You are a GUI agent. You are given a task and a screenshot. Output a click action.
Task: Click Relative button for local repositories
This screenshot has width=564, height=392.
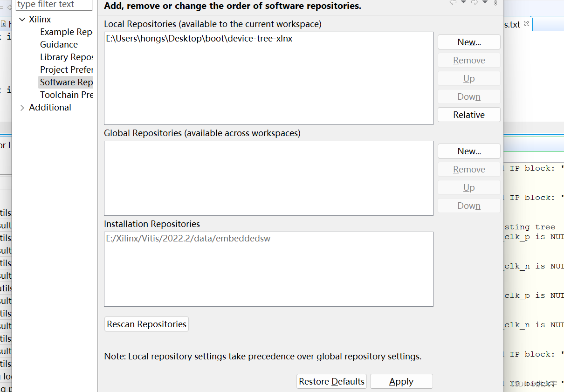469,115
